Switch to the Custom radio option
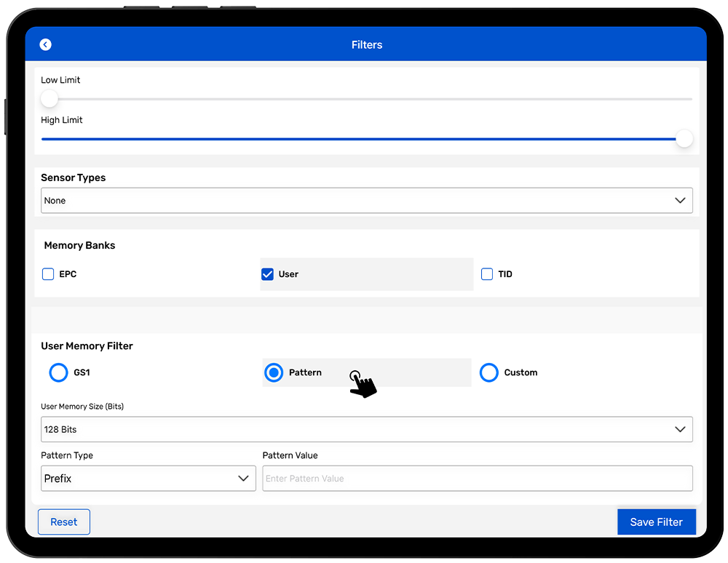The image size is (728, 563). click(x=489, y=372)
